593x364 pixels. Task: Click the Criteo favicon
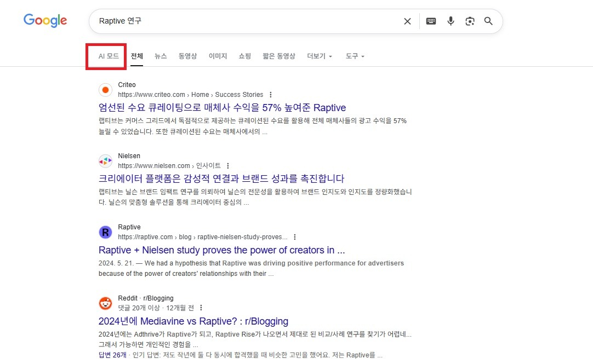click(106, 90)
